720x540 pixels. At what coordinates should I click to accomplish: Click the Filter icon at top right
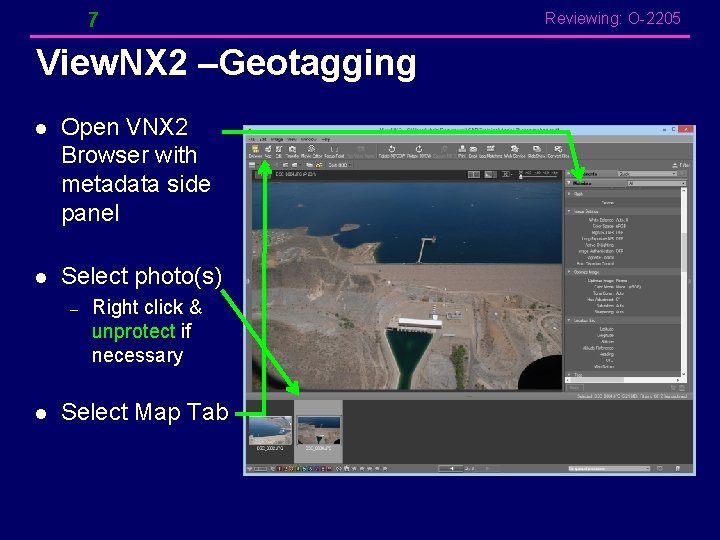tap(681, 165)
